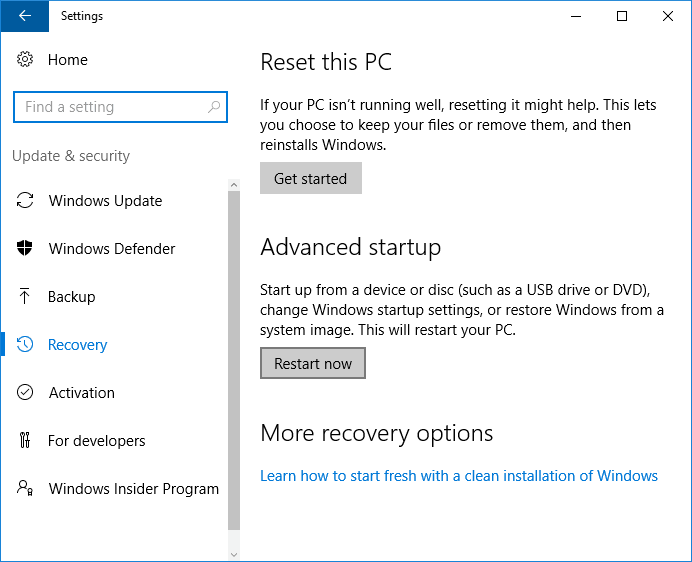Focus the Find a setting search box
692x562 pixels.
click(x=120, y=107)
